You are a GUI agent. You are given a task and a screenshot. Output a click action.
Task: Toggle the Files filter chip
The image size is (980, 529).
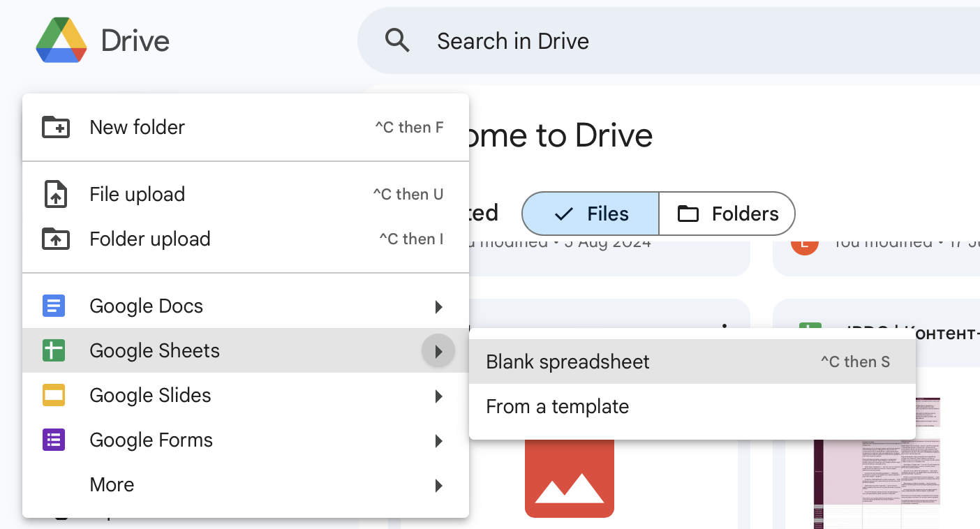click(591, 214)
